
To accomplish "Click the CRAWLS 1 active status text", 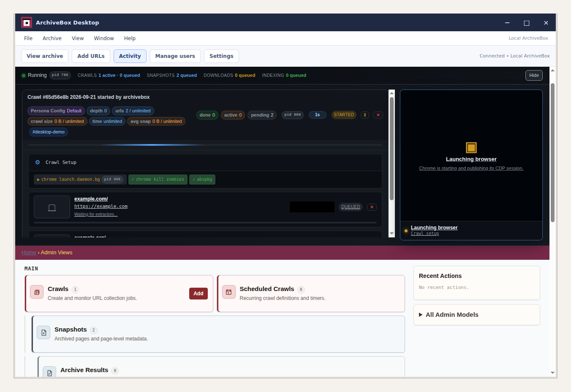I will coord(109,76).
